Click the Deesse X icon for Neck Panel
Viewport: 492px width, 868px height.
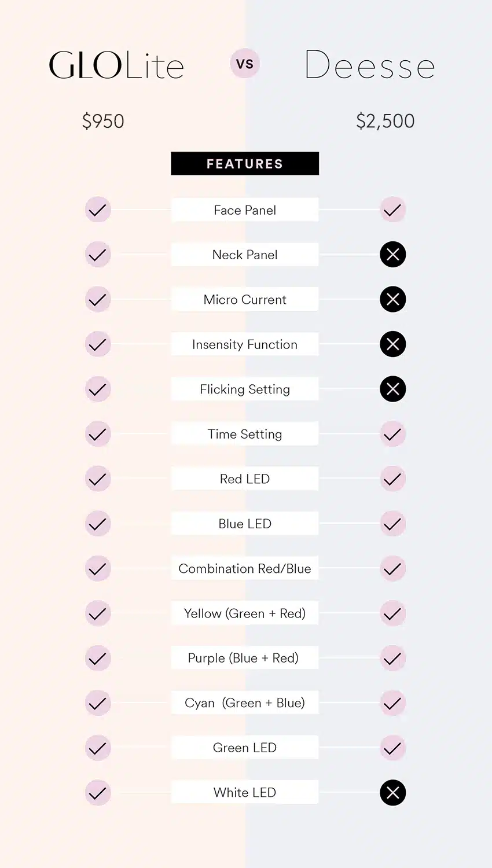tap(392, 255)
